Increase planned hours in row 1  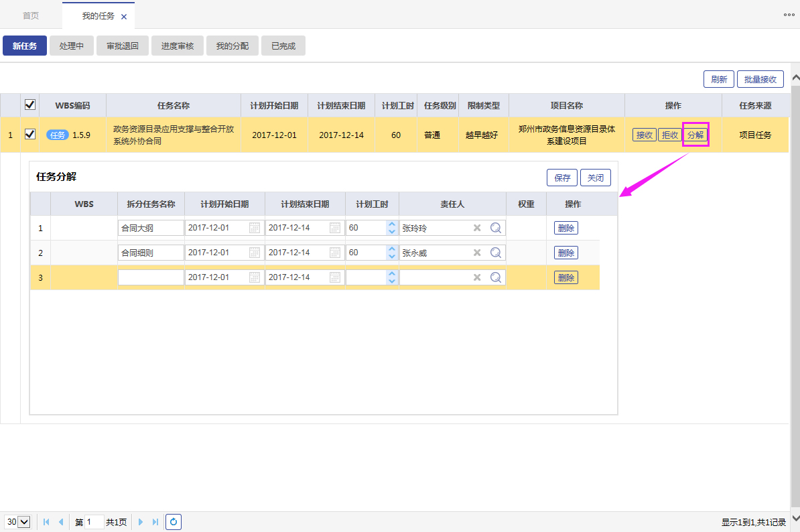[x=391, y=224]
